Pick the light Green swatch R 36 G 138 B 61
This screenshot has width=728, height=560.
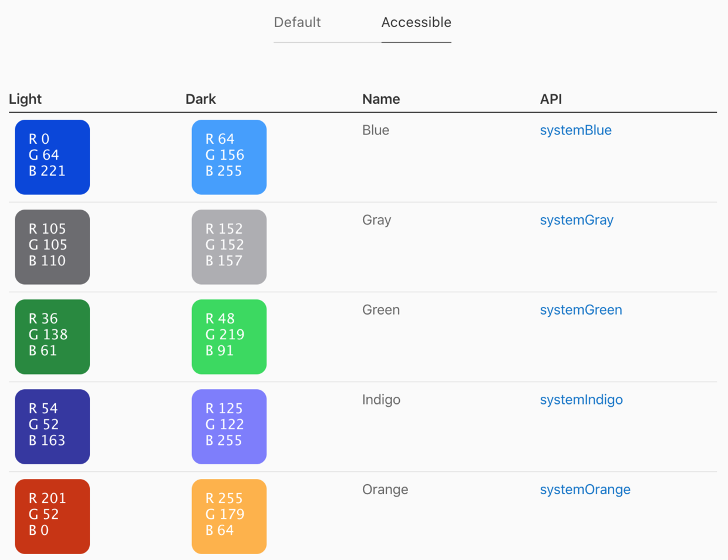point(52,337)
